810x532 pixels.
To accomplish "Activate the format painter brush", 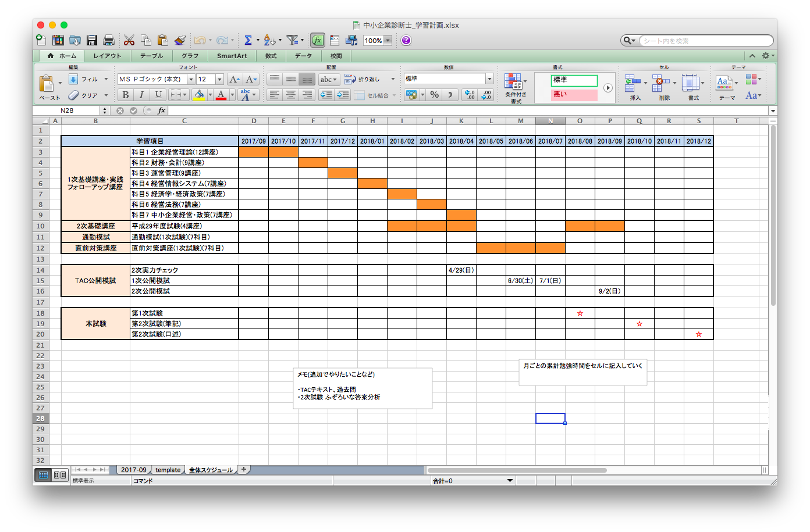I will pos(180,40).
